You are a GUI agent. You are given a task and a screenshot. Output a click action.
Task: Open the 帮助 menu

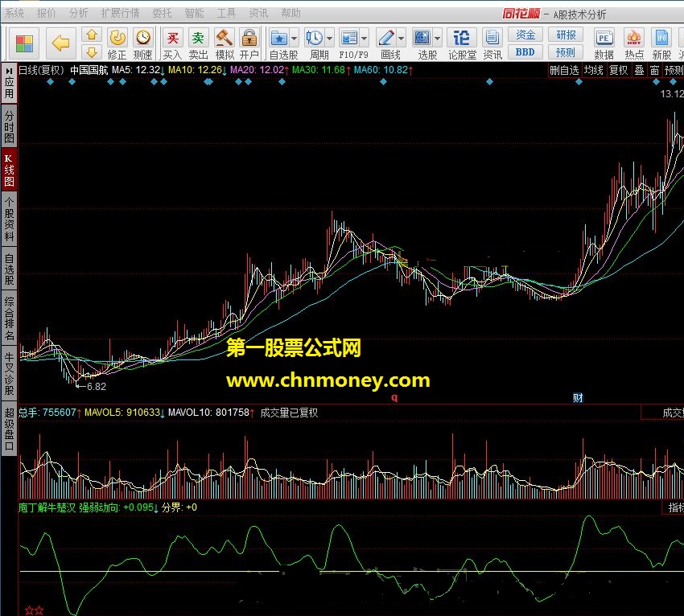coord(291,14)
